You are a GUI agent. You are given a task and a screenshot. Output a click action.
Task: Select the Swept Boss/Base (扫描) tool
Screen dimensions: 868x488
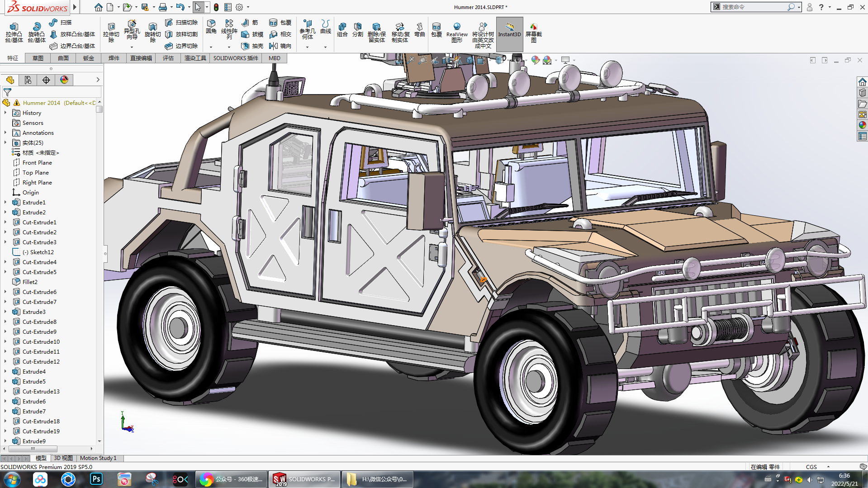point(60,22)
